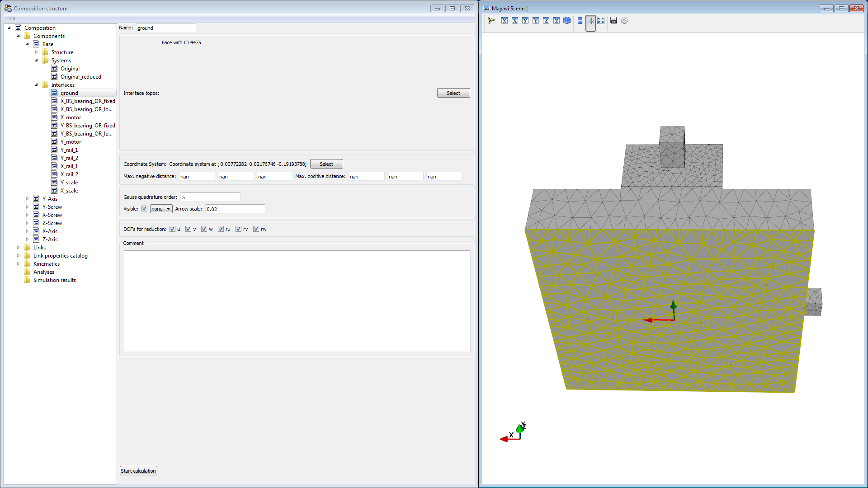
Task: Click the Gauss quadrature order field
Action: pyautogui.click(x=210, y=197)
